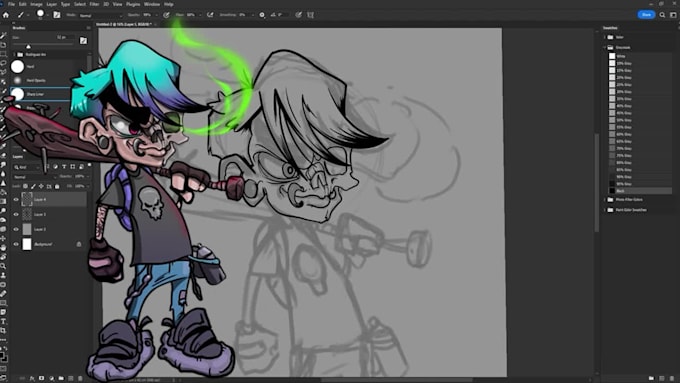Open the Brush tool preset picker

pyautogui.click(x=20, y=15)
